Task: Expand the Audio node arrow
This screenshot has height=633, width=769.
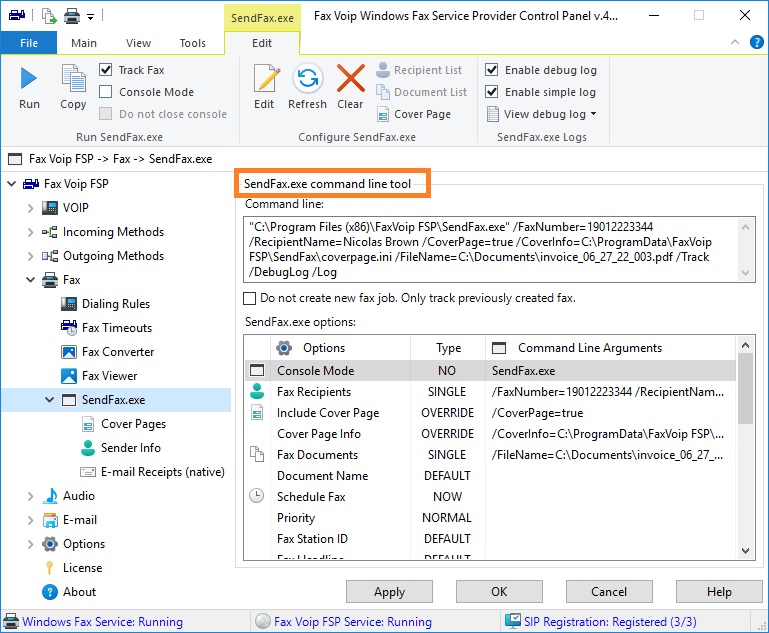Action: (x=30, y=496)
